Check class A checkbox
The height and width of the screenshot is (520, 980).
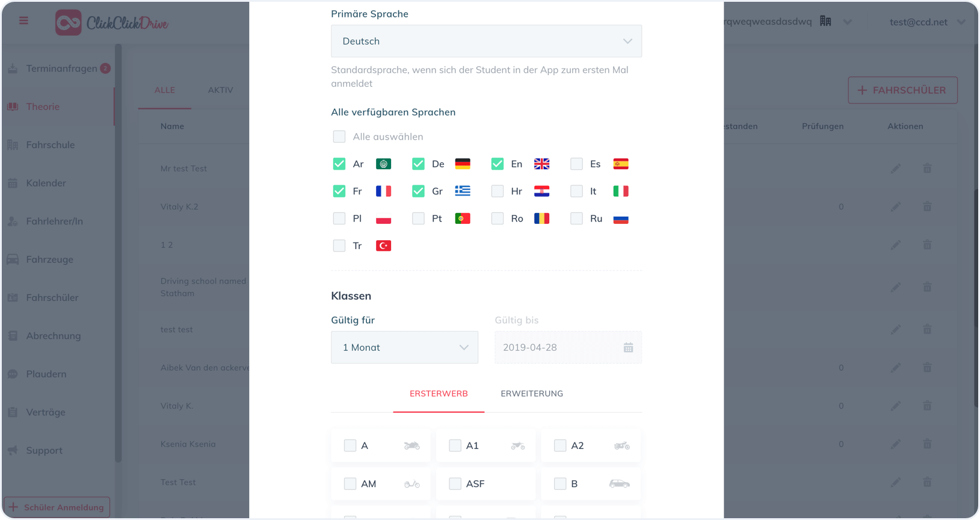coord(350,445)
